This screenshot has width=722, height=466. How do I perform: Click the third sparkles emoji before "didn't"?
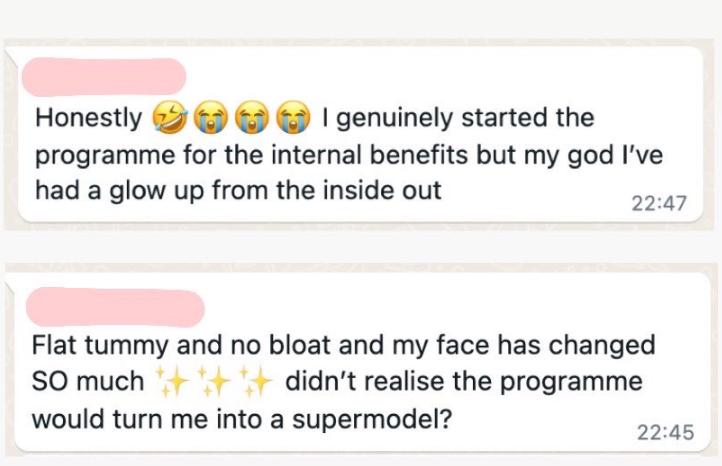coord(256,382)
